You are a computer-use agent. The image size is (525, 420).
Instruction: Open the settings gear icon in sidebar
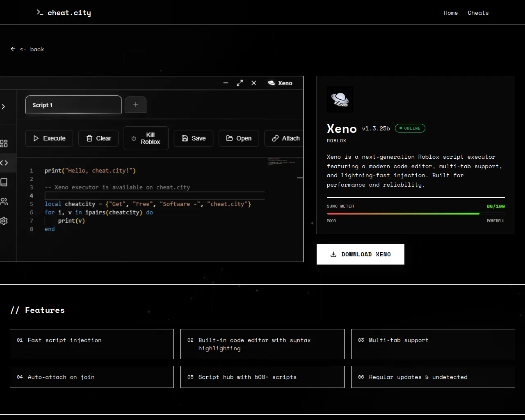(x=4, y=221)
